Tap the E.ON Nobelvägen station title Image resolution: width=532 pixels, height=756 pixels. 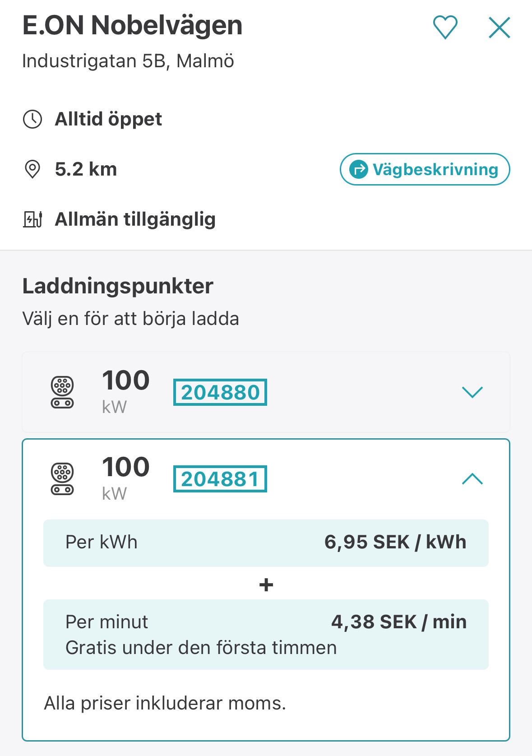132,25
